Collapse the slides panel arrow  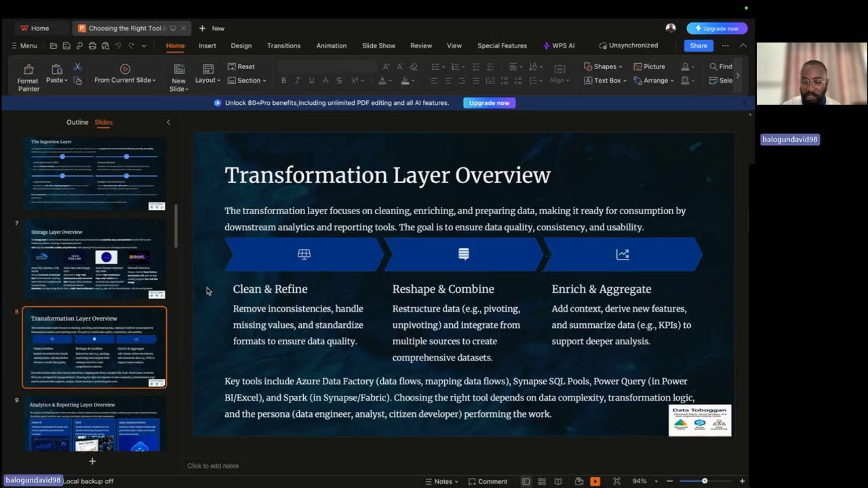click(x=168, y=122)
